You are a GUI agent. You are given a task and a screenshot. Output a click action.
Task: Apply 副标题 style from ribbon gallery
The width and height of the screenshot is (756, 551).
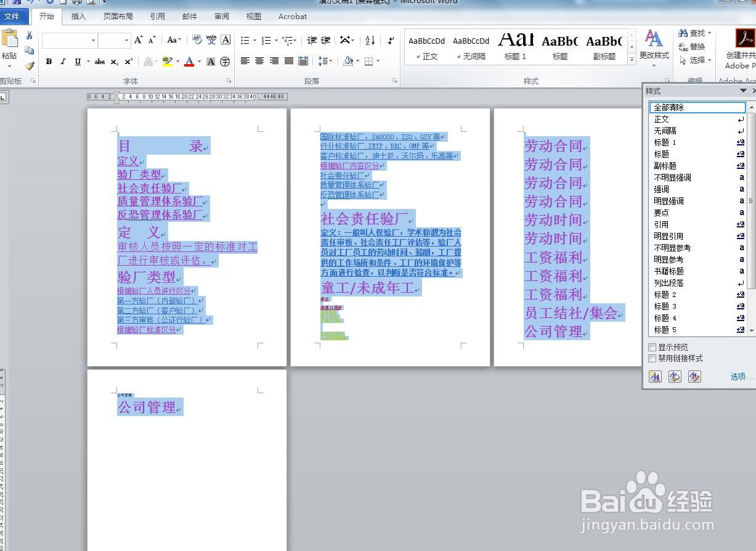604,46
